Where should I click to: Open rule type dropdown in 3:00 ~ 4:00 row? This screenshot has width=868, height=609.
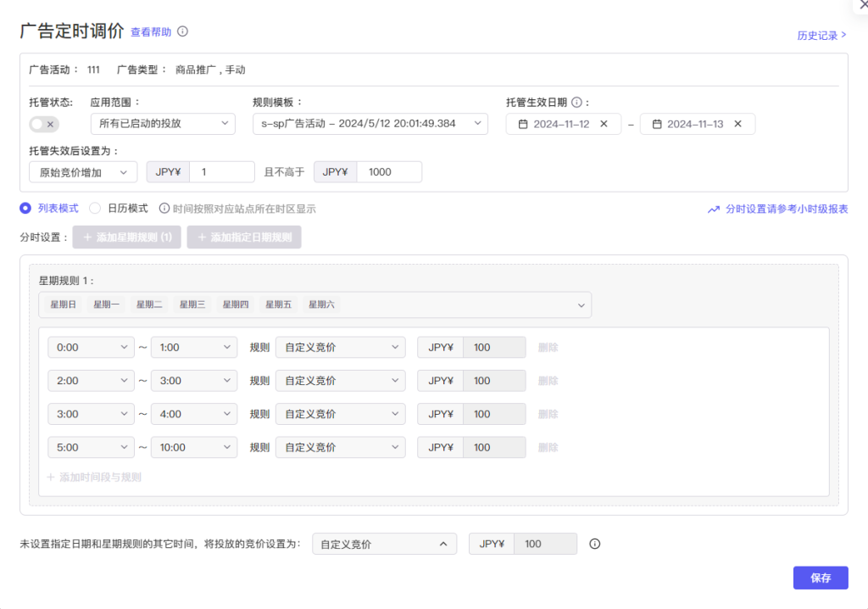[x=341, y=414]
